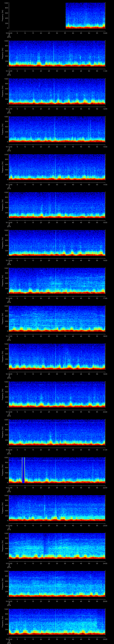Click the 16:14 spectrogram panel
This screenshot has height=644, width=114.
pyautogui.click(x=57, y=205)
